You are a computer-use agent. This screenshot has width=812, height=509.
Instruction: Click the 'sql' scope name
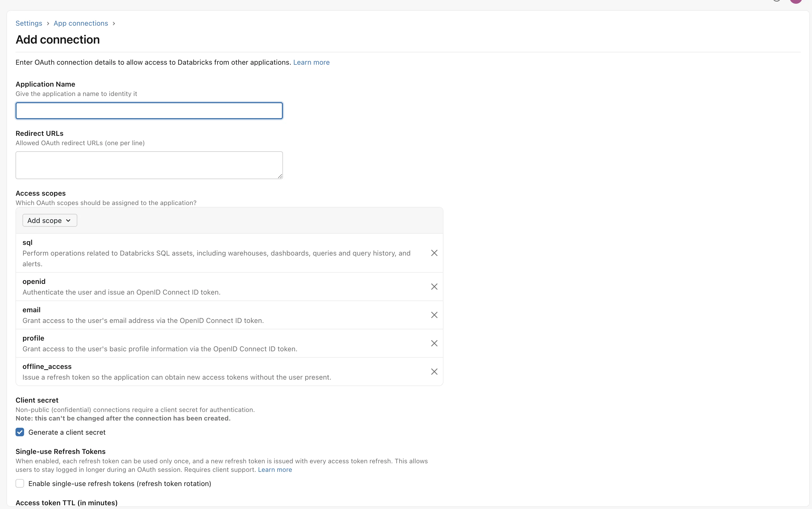pos(28,242)
